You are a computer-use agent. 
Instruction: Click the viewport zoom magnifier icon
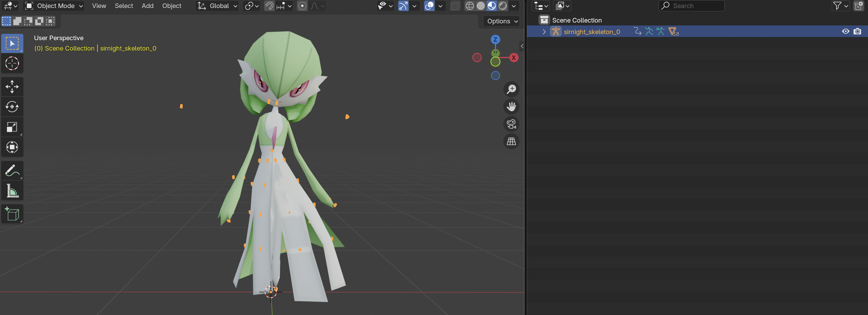(511, 89)
